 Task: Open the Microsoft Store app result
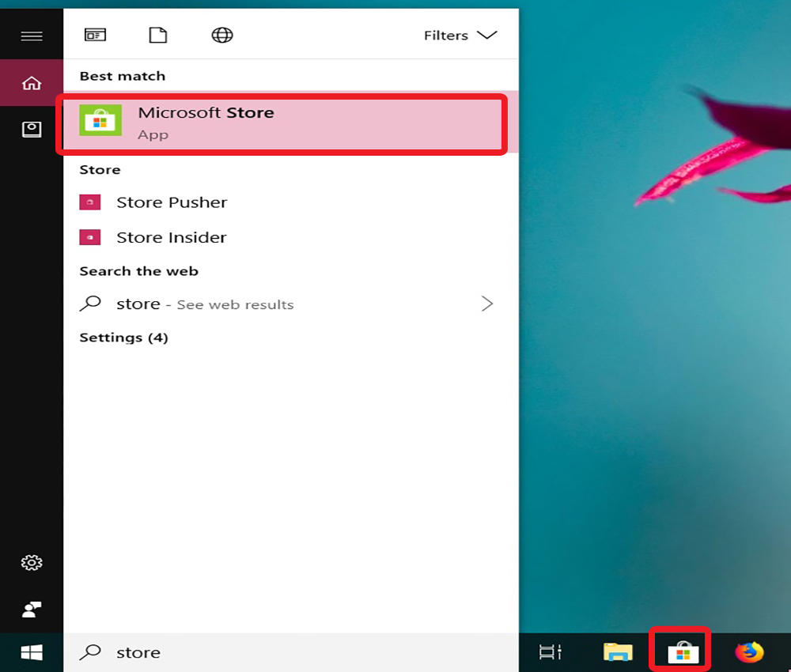click(281, 123)
